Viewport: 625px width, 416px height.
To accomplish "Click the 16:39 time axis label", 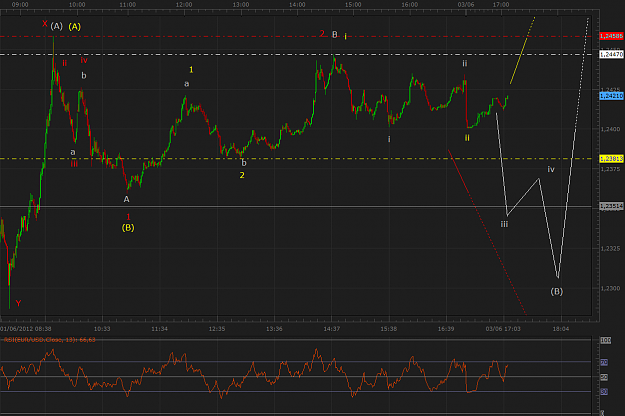I will 446,329.
